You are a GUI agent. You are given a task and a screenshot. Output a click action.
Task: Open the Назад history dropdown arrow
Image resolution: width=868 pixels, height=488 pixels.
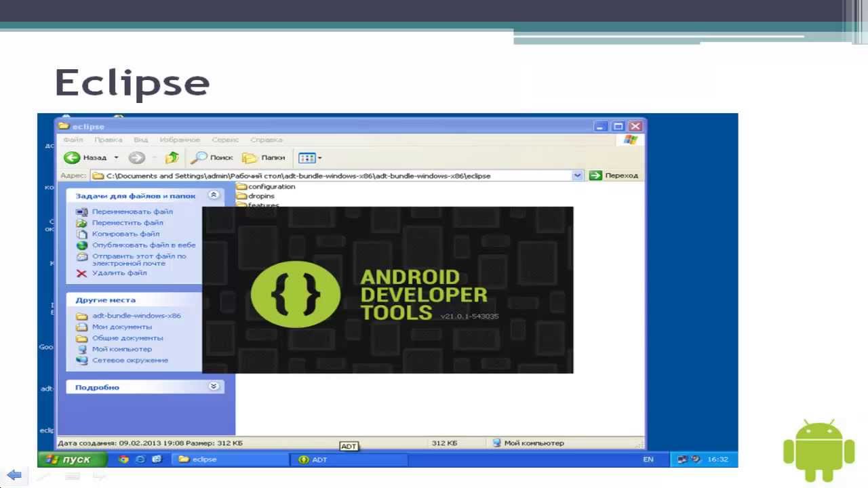tap(116, 157)
